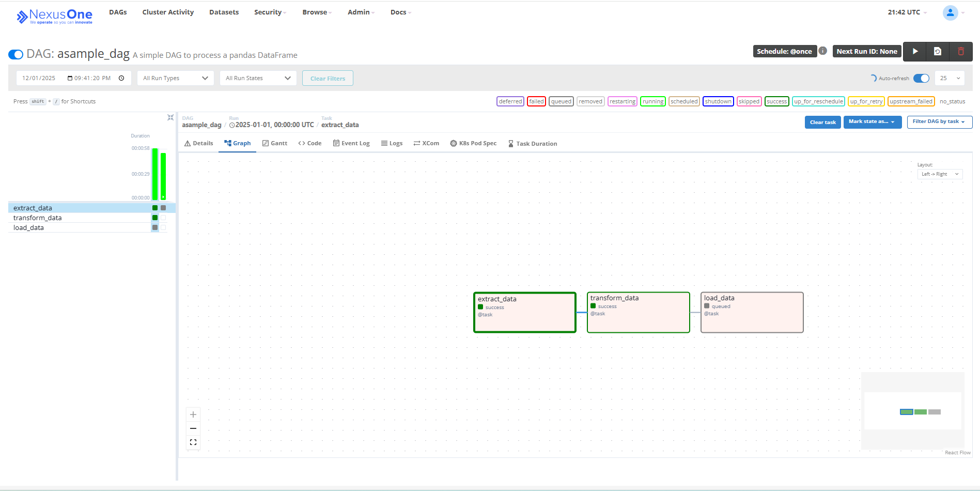Open the 21:42 UTC timezone dropdown
This screenshot has height=491, width=980.
click(x=907, y=12)
